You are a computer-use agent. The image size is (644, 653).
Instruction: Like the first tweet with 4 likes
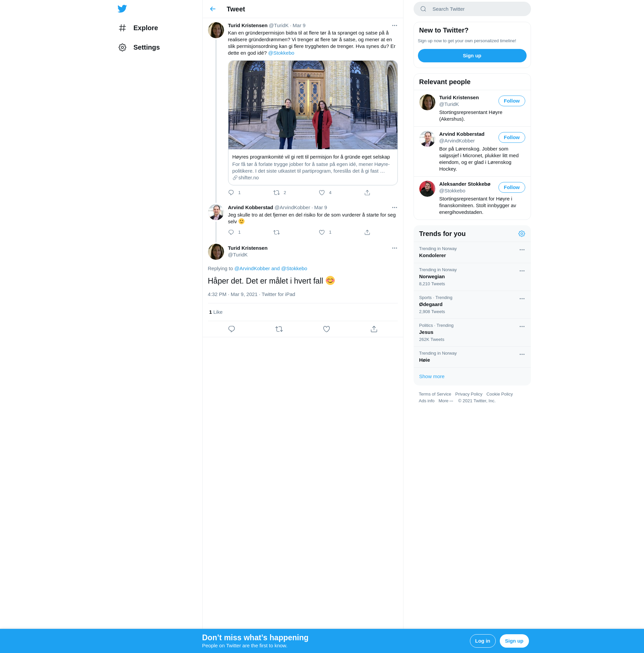pos(322,193)
